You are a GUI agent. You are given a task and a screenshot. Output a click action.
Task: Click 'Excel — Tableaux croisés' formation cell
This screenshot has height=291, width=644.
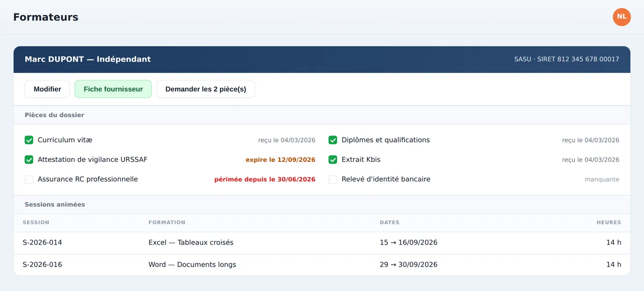tap(191, 242)
